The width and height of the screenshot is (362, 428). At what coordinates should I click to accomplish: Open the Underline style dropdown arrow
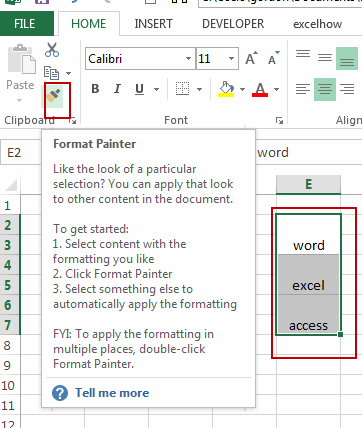coord(156,89)
